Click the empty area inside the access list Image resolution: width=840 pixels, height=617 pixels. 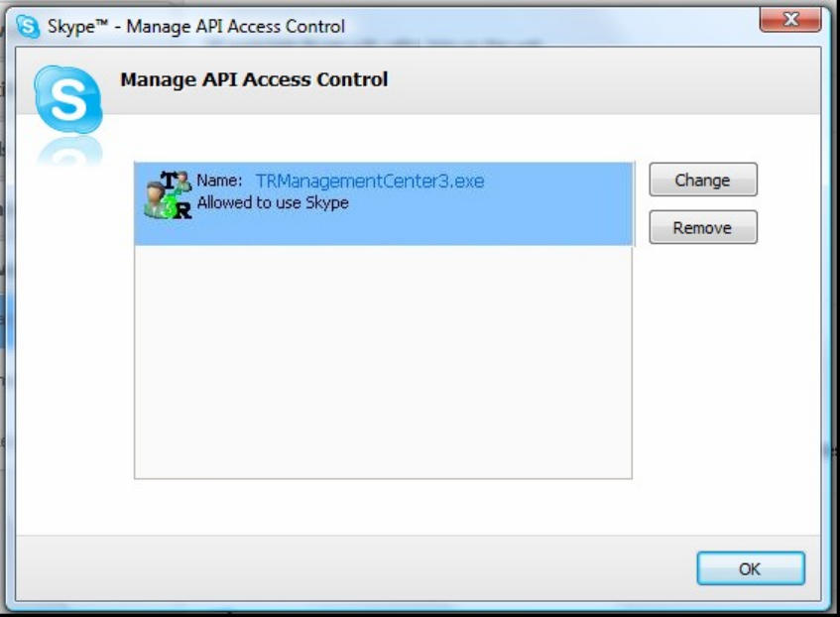pyautogui.click(x=383, y=362)
